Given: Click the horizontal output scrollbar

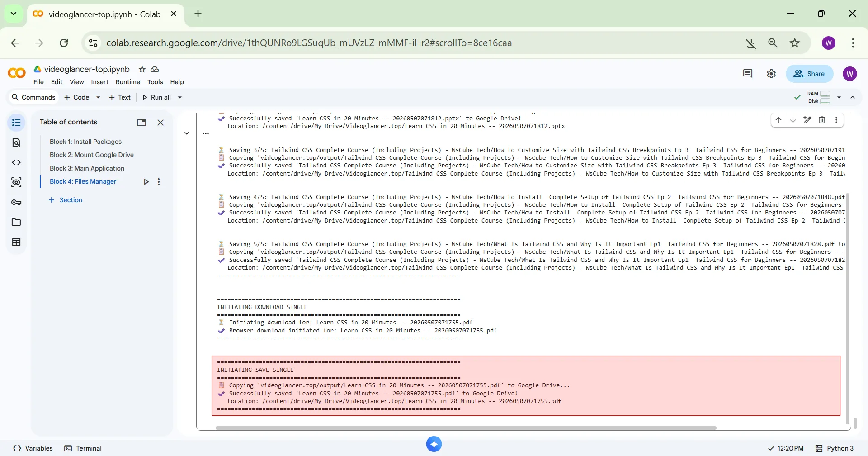Looking at the screenshot, I should point(466,427).
